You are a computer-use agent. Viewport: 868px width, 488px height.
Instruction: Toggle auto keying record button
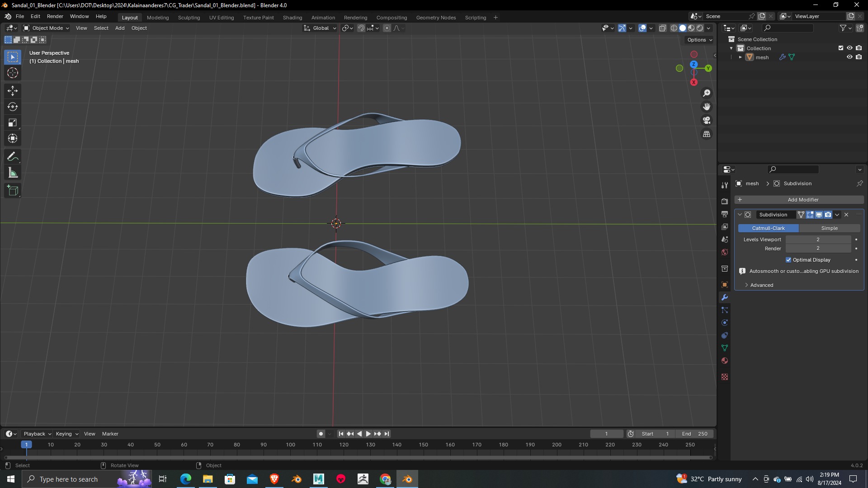(x=321, y=434)
